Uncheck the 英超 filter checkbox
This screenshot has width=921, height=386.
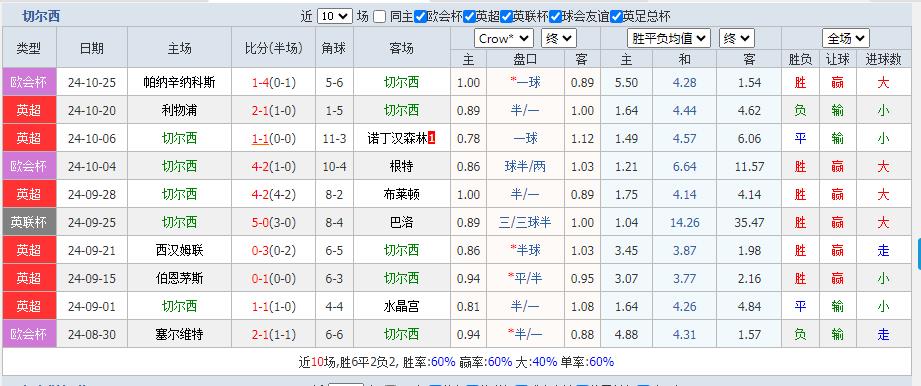click(x=469, y=16)
